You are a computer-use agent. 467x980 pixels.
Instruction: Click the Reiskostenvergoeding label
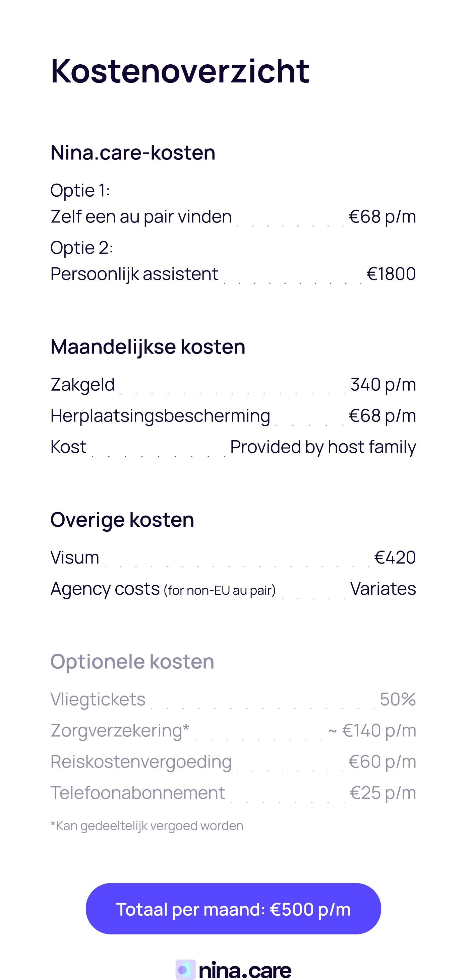[x=141, y=762]
